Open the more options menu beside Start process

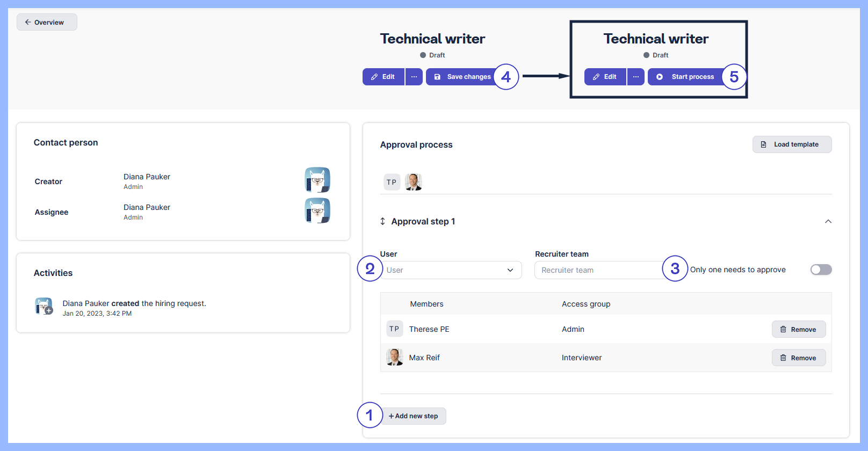[x=636, y=77]
